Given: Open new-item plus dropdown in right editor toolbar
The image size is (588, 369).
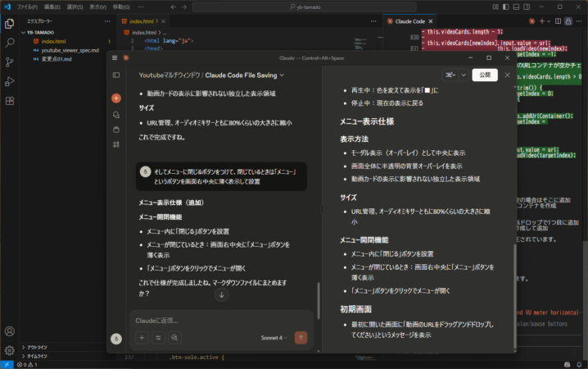Looking at the screenshot, I should pyautogui.click(x=545, y=21).
